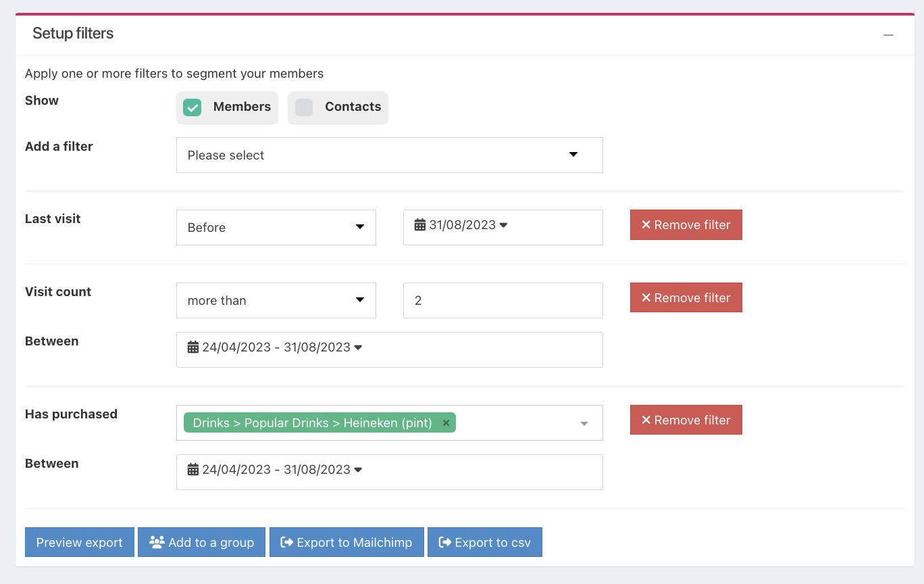The width and height of the screenshot is (924, 584).
Task: Collapse the Setup filters panel
Action: click(x=888, y=34)
